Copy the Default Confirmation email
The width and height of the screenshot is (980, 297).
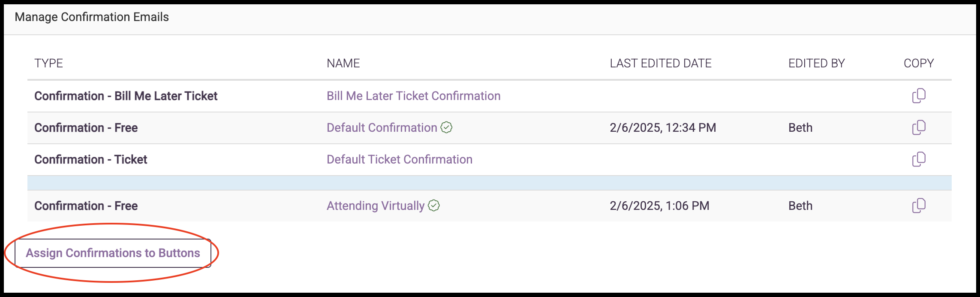[919, 127]
